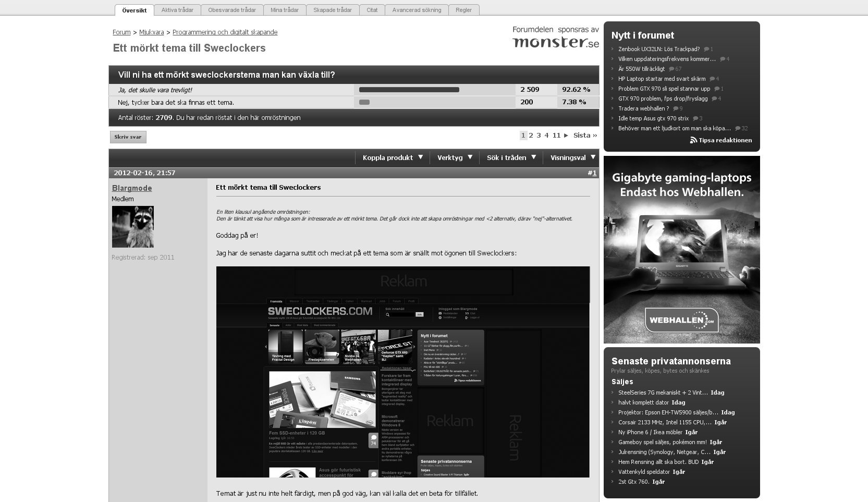
Task: Open thread Är 550W tillräckligt
Action: click(642, 69)
